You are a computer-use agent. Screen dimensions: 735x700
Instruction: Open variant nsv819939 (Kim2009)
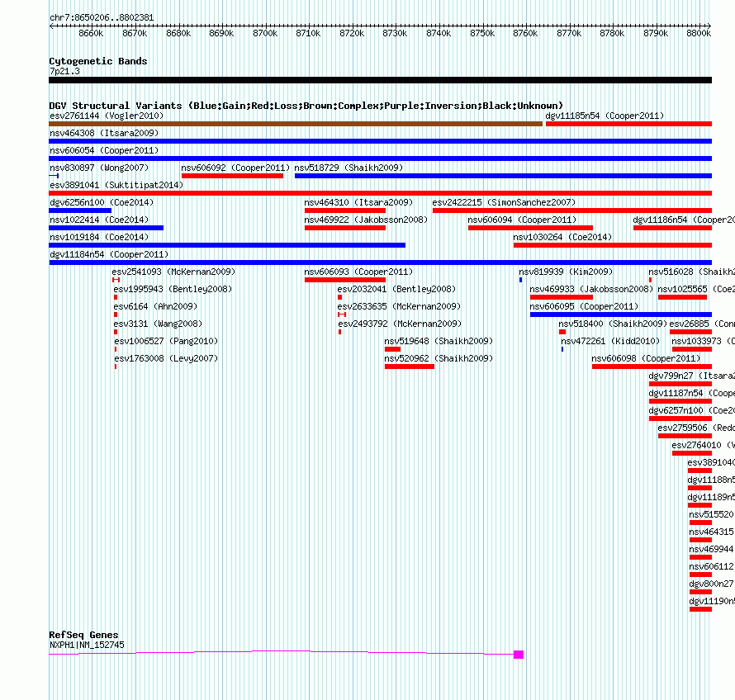tap(521, 280)
